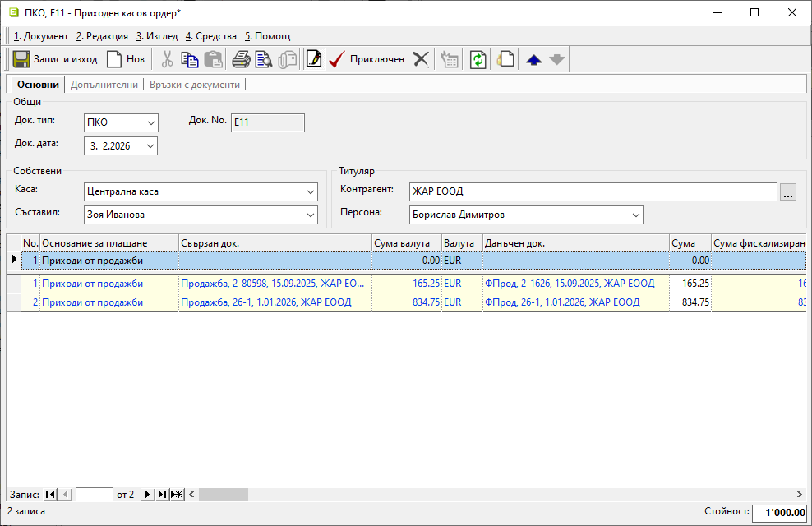Jump to the last record
This screenshot has width=812, height=526.
click(x=162, y=494)
